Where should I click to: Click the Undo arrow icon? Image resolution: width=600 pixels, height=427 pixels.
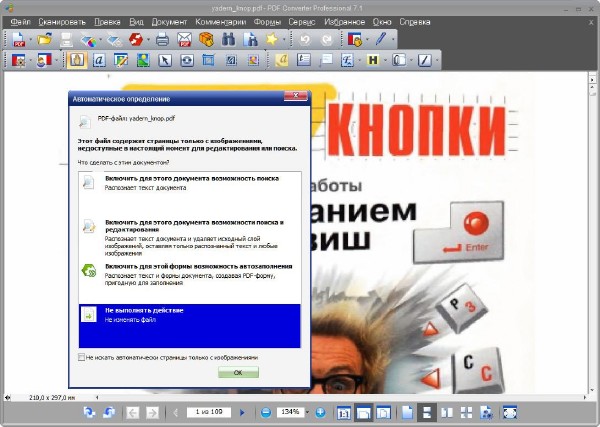(x=306, y=40)
